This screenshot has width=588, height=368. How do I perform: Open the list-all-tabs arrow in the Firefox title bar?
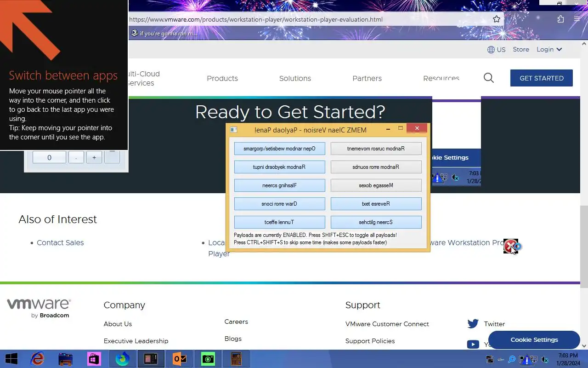(x=519, y=4)
